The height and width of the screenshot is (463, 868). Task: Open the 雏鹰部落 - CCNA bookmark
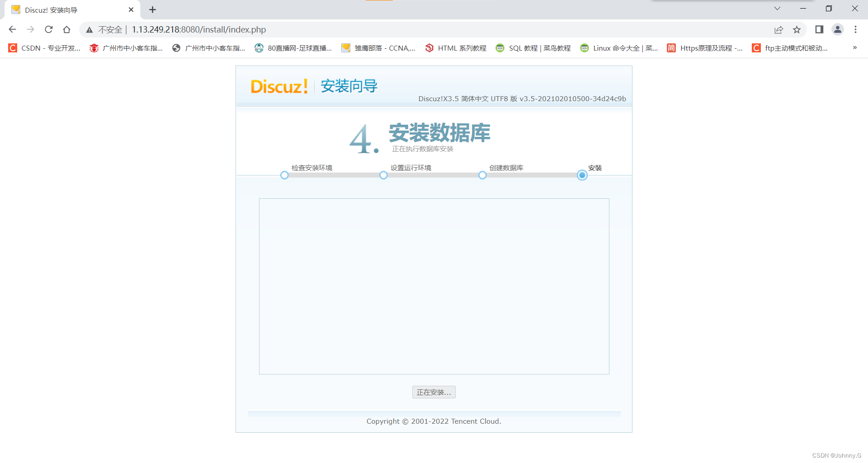tap(378, 48)
